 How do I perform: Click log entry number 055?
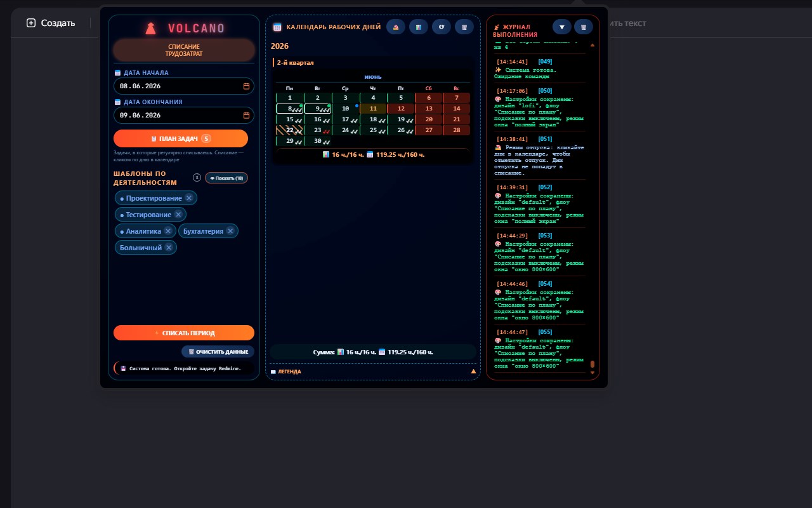[540, 349]
